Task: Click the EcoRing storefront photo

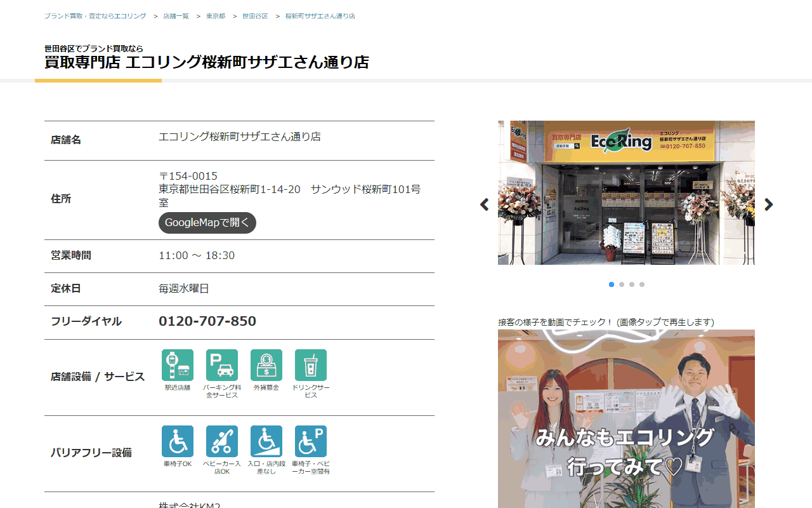Action: [626, 192]
